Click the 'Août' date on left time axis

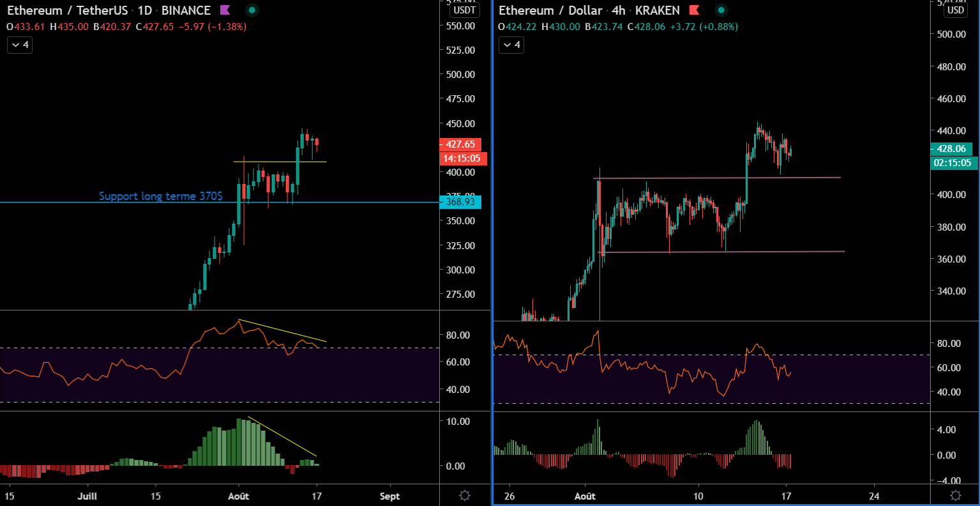tap(238, 496)
